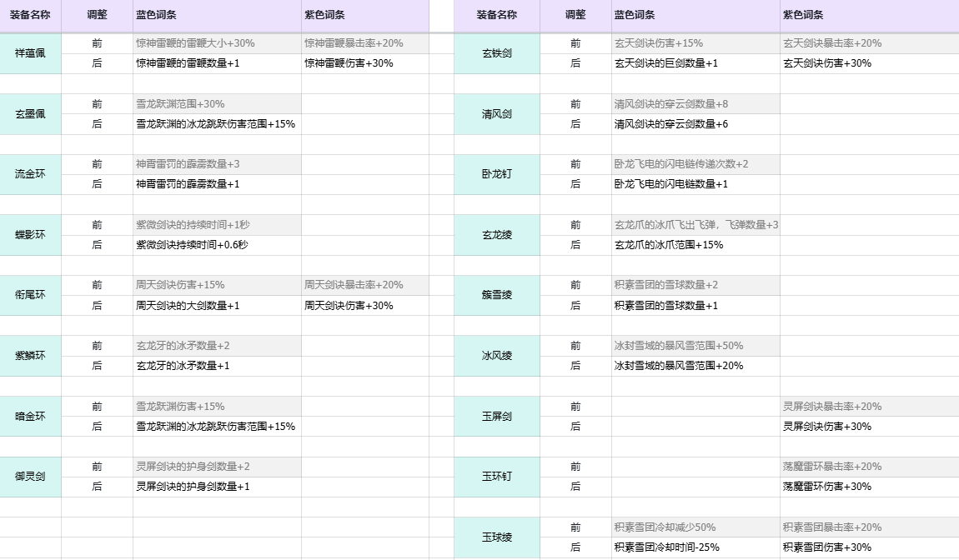
Task: Click cell 荡魔雷环伤害+30%
Action: (869, 487)
